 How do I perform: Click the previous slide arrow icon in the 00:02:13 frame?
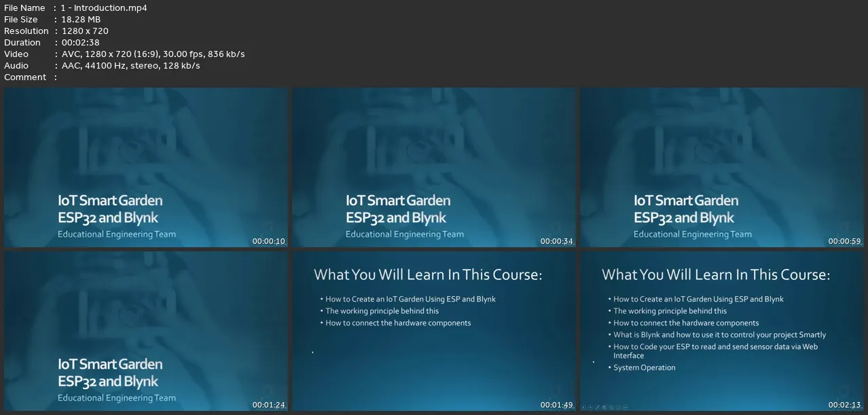(x=583, y=408)
